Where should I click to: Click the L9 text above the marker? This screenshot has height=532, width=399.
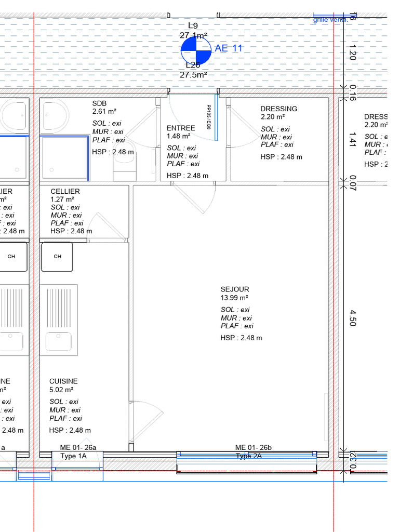193,25
